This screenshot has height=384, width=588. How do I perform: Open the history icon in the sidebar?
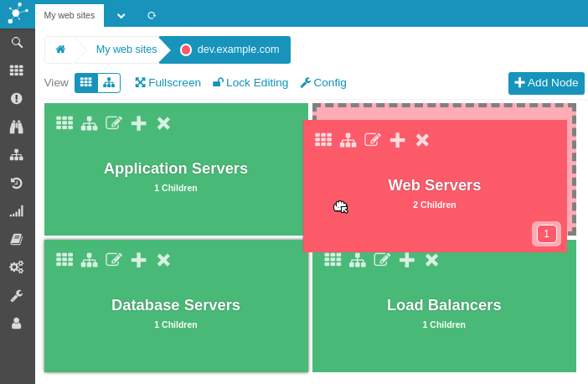click(x=17, y=183)
